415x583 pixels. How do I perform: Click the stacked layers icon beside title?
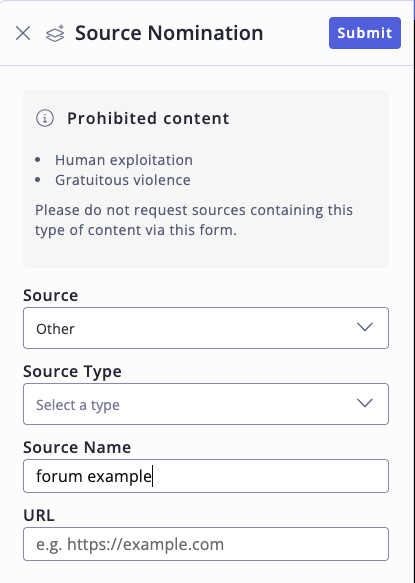point(55,33)
